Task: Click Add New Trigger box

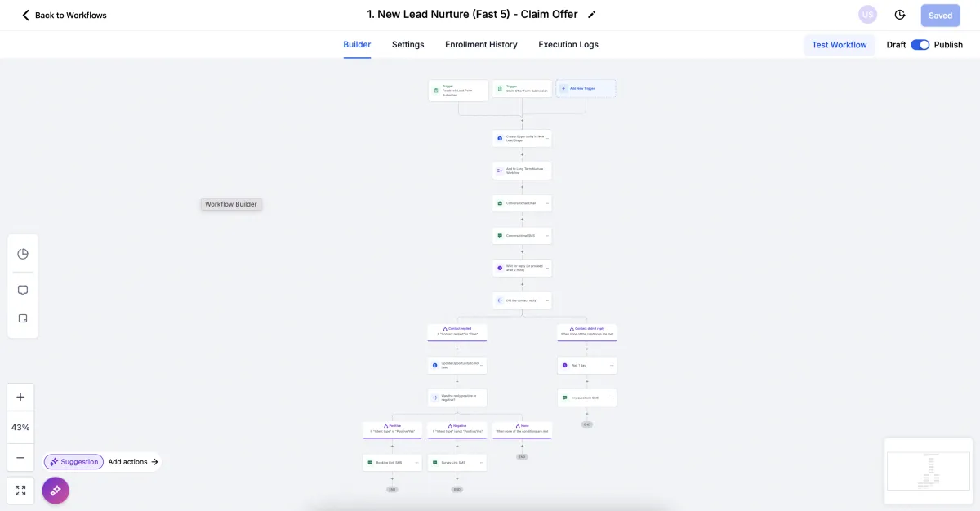Action: [x=586, y=88]
